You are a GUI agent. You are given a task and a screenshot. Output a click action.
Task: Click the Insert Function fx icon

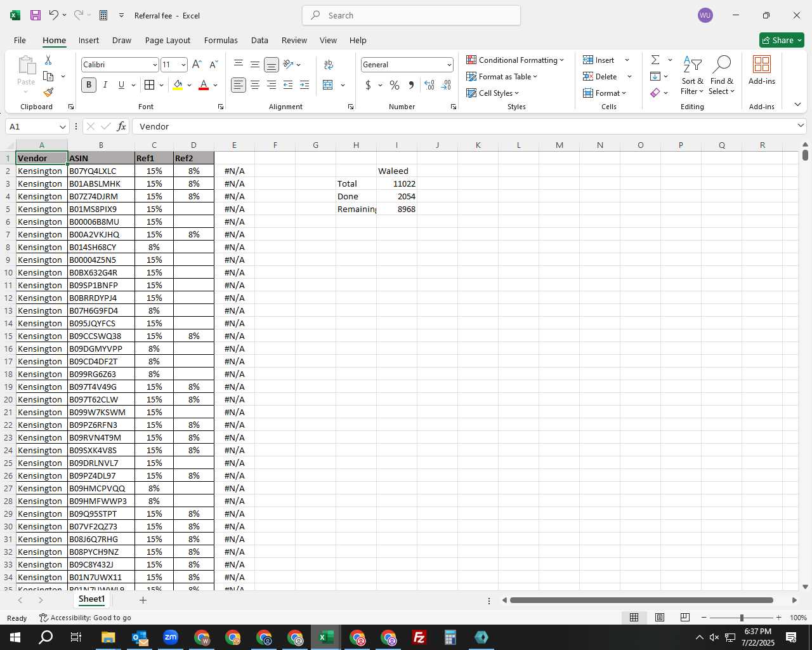pyautogui.click(x=122, y=126)
